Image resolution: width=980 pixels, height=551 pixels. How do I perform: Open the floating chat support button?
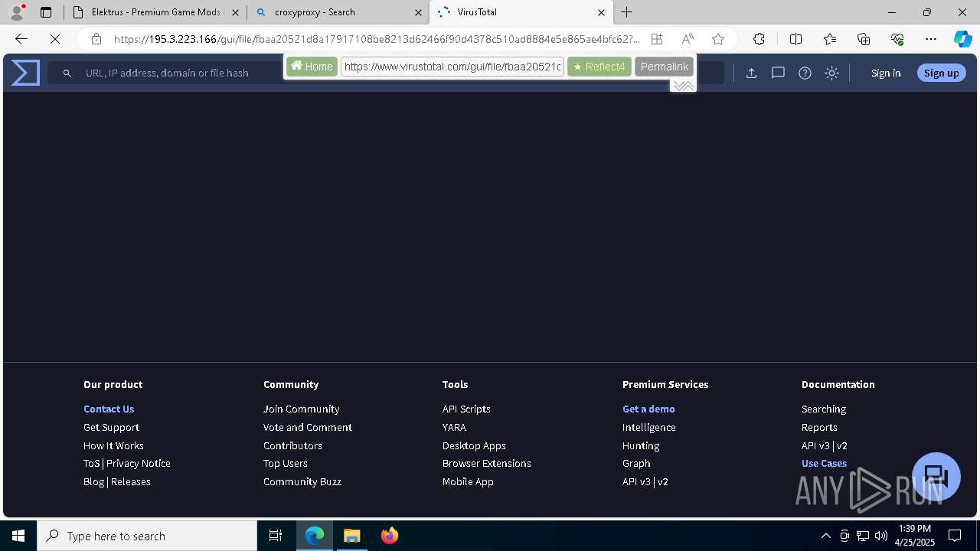936,477
